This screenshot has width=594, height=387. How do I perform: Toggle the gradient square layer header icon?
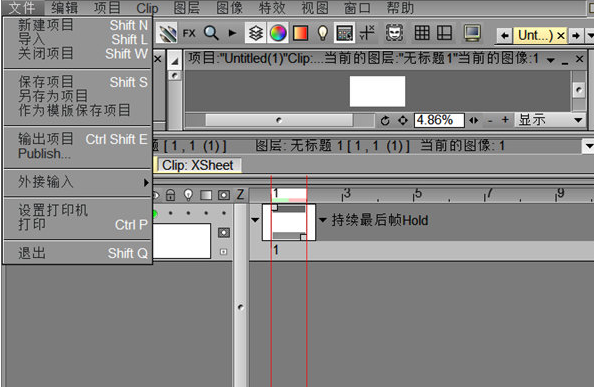[206, 195]
